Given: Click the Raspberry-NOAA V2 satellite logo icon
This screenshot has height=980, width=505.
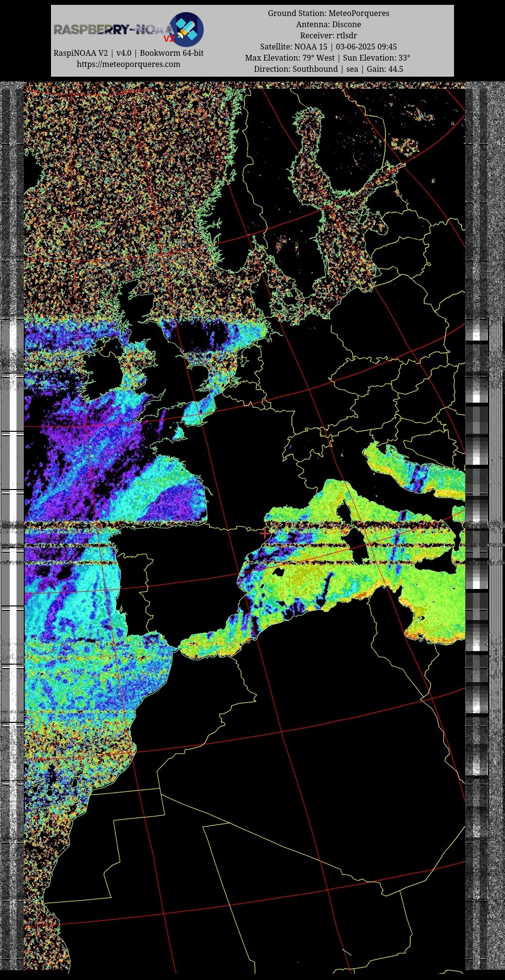Looking at the screenshot, I should point(186,29).
